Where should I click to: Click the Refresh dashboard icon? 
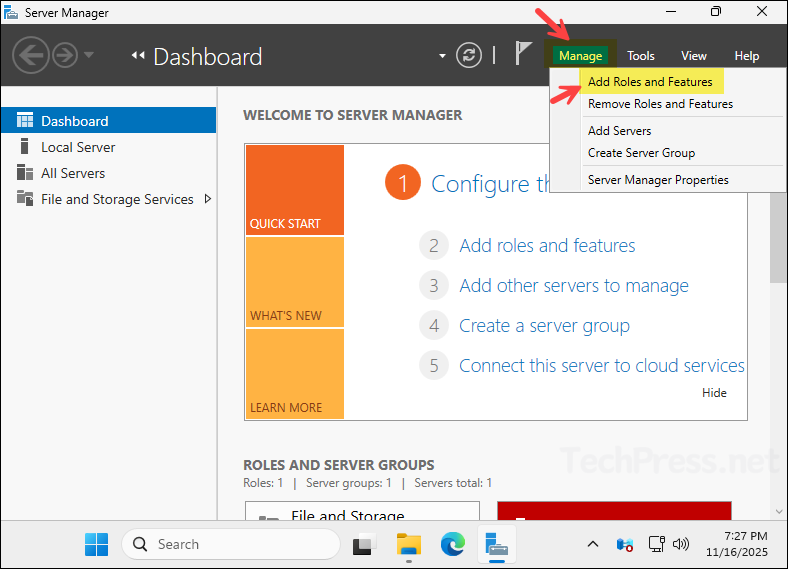469,55
